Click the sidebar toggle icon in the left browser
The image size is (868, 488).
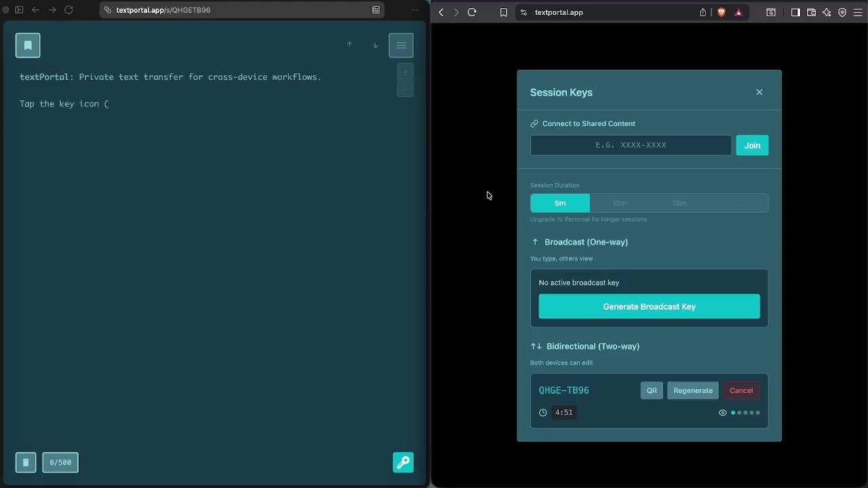(x=19, y=10)
